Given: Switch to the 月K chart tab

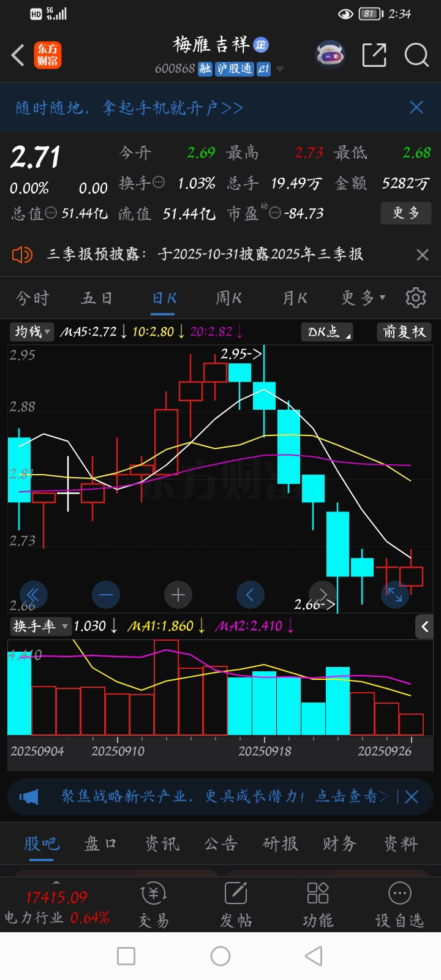Looking at the screenshot, I should point(295,298).
